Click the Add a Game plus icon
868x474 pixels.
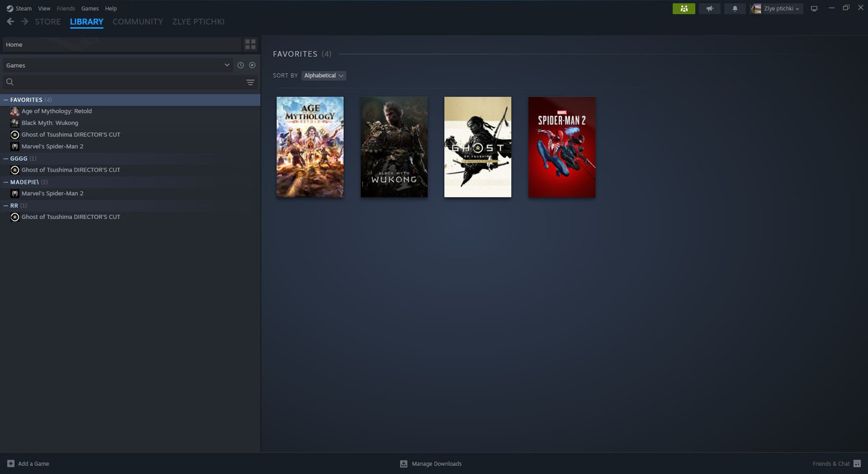coord(10,464)
